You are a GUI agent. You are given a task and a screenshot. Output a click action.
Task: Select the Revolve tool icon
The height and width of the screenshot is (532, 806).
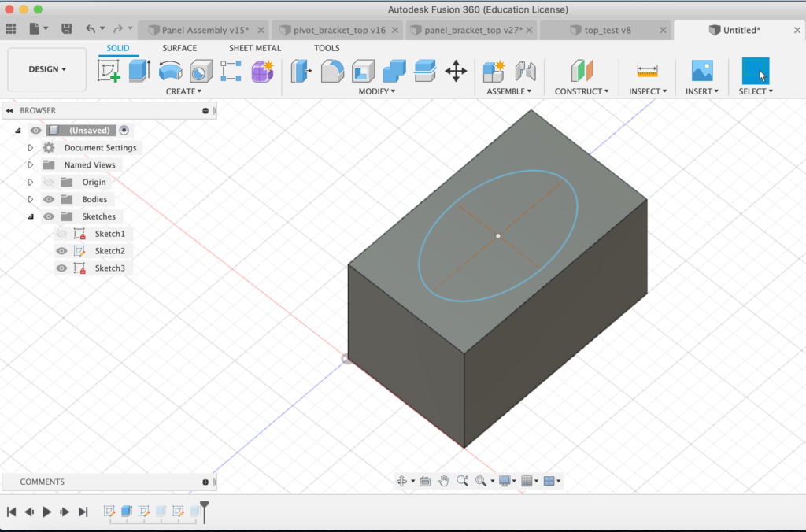tap(171, 72)
